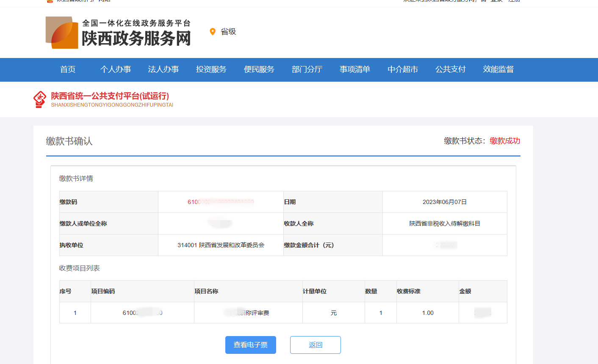
Task: Click the 收费项目列表 section label
Action: coord(80,268)
